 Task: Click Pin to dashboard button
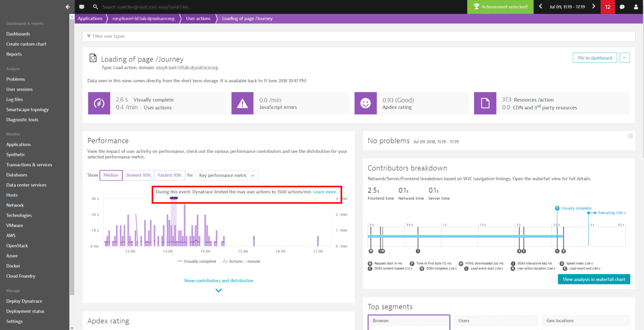594,58
